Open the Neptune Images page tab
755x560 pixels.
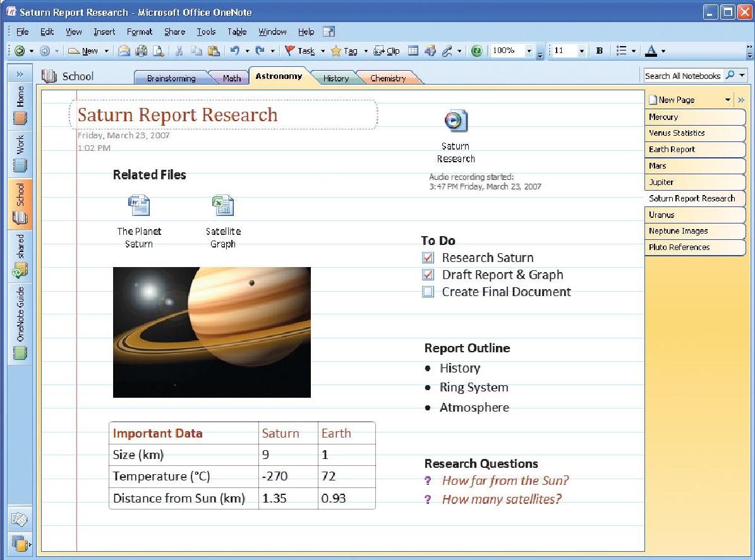(x=694, y=231)
